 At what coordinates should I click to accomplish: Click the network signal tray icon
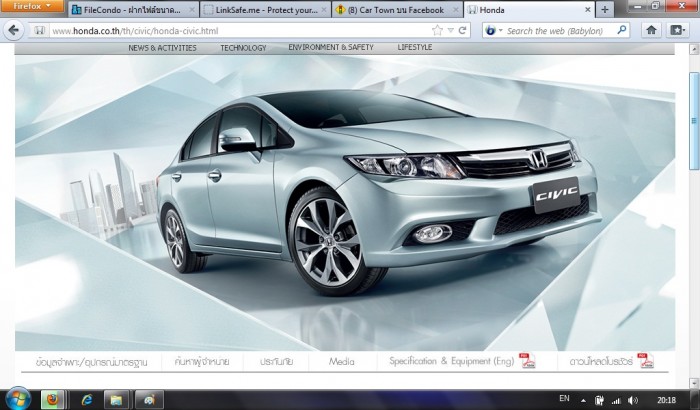[x=616, y=401]
